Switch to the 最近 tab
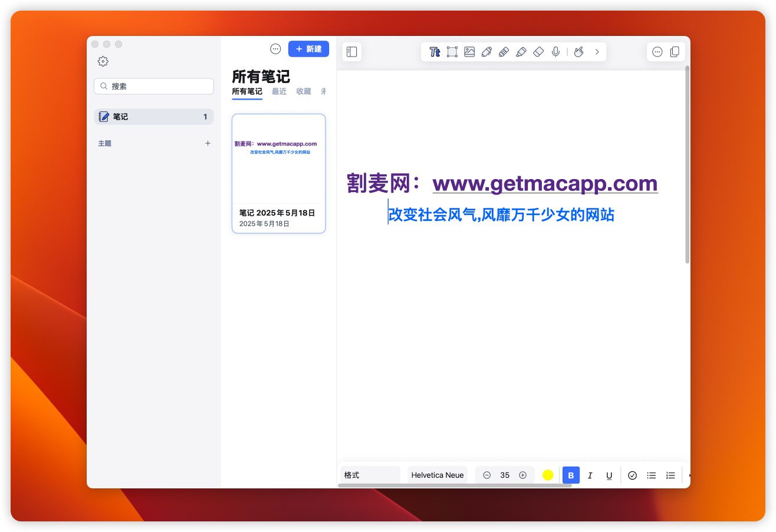 280,92
